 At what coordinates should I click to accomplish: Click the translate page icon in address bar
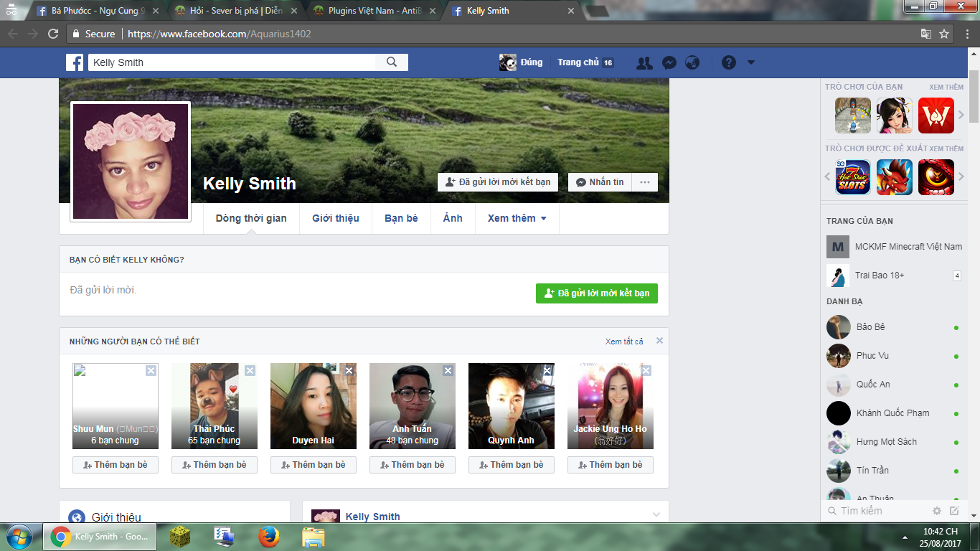coord(926,34)
